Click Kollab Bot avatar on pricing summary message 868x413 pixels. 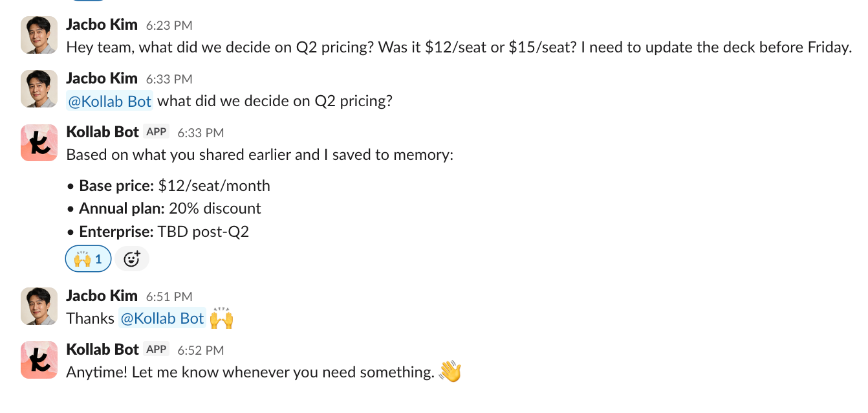tap(39, 142)
